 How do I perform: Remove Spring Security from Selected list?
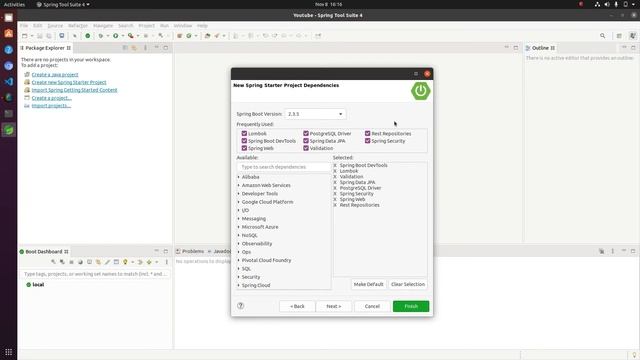point(335,194)
